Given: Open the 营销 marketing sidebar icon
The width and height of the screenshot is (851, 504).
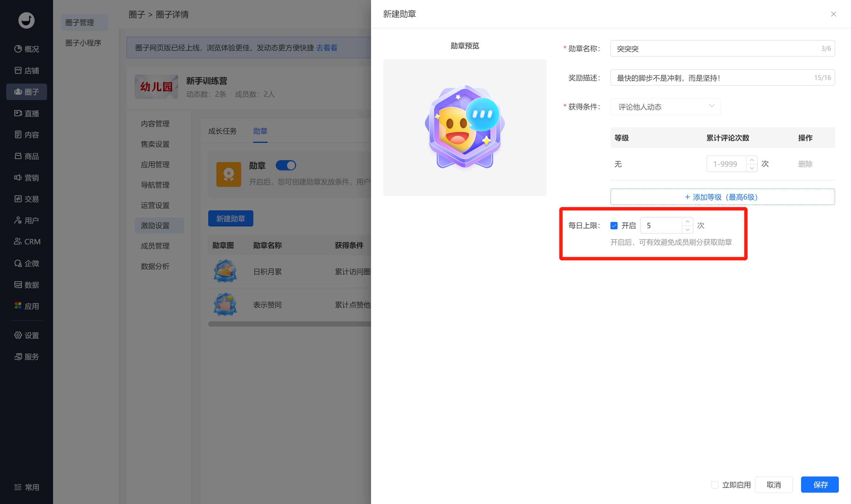Looking at the screenshot, I should point(18,178).
